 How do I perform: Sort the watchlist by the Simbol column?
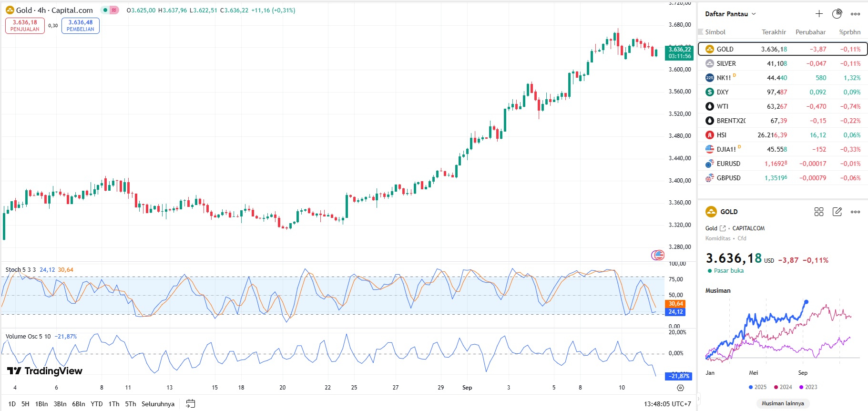click(715, 32)
